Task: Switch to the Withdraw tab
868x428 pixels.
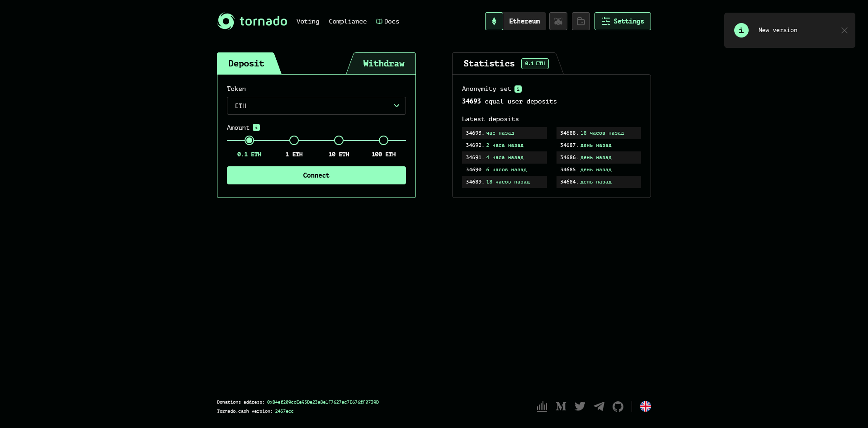Action: click(383, 64)
